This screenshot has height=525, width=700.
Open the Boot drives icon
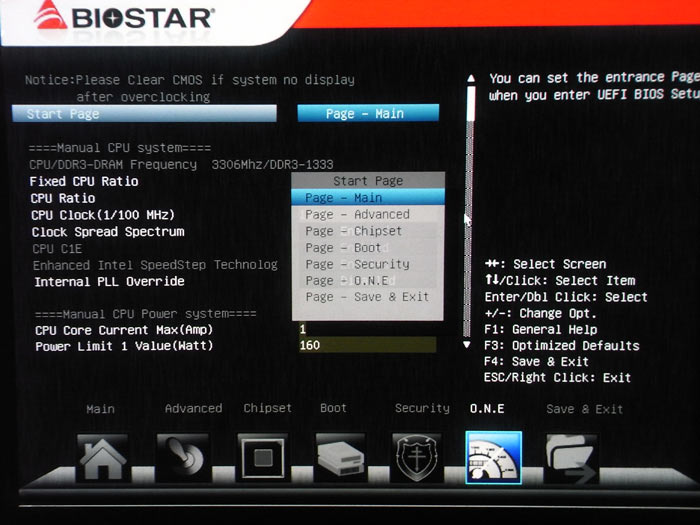[340, 458]
